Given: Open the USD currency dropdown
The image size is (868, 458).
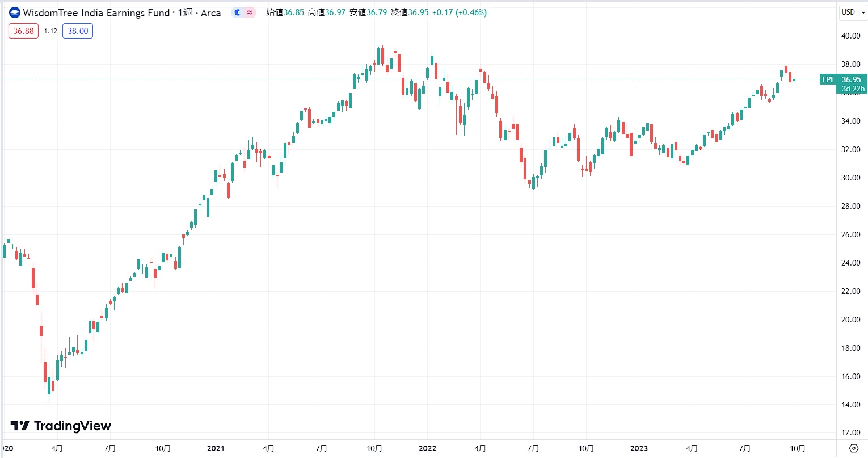Looking at the screenshot, I should click(x=853, y=12).
